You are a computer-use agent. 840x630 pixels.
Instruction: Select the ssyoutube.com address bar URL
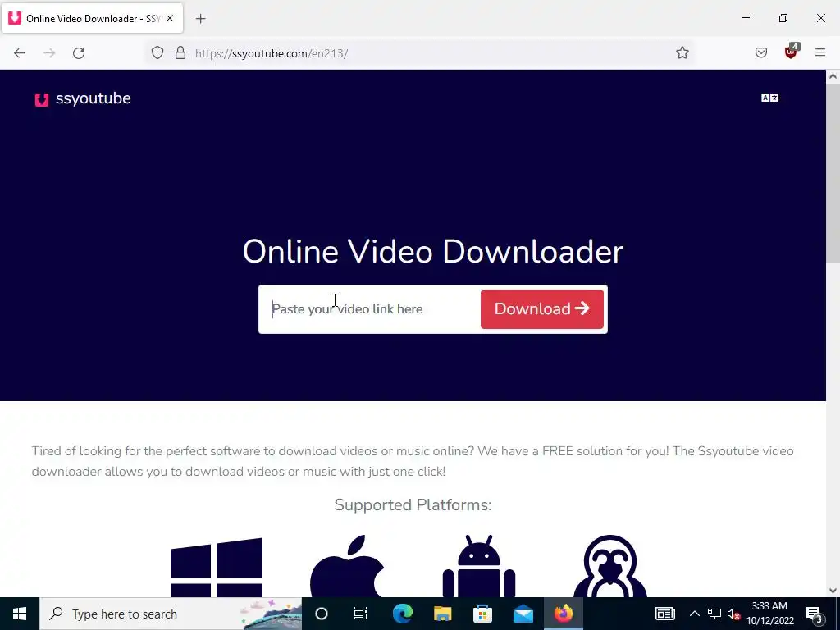tap(272, 53)
